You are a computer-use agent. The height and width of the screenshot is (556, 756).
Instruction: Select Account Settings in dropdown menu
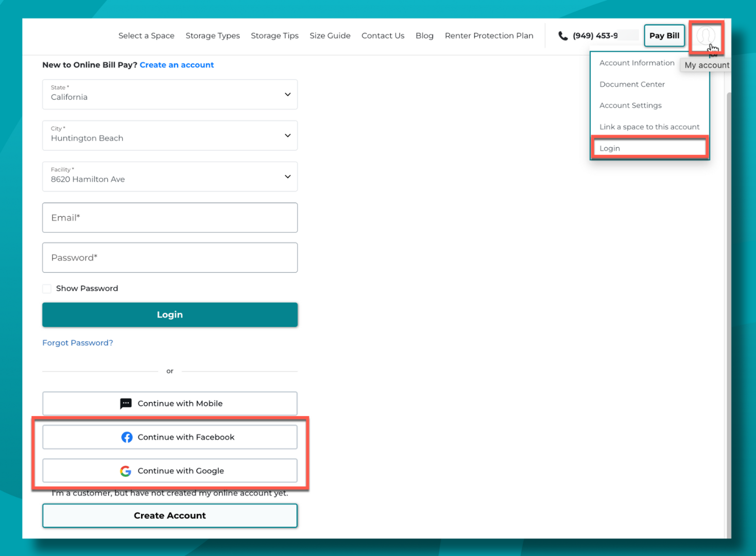point(630,106)
